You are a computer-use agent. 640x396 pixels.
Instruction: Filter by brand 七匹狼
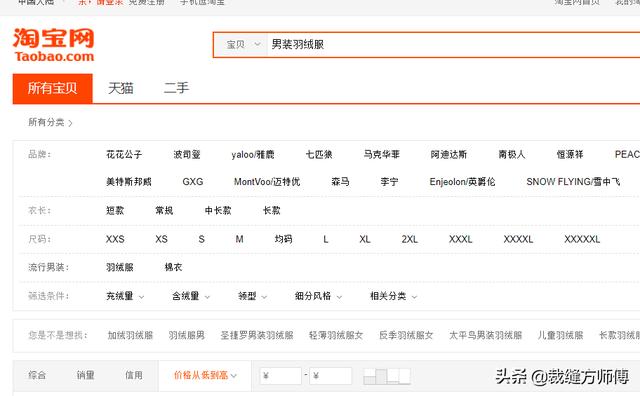(319, 154)
